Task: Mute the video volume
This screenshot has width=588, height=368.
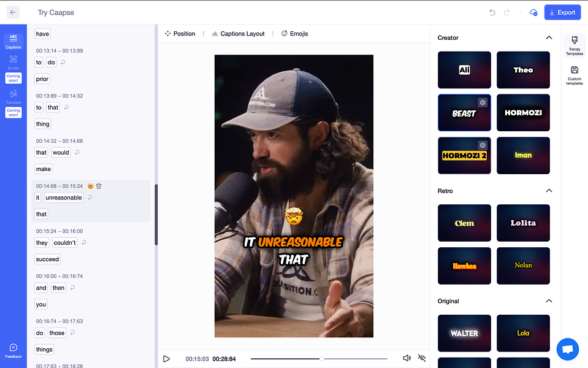Action: (x=407, y=358)
